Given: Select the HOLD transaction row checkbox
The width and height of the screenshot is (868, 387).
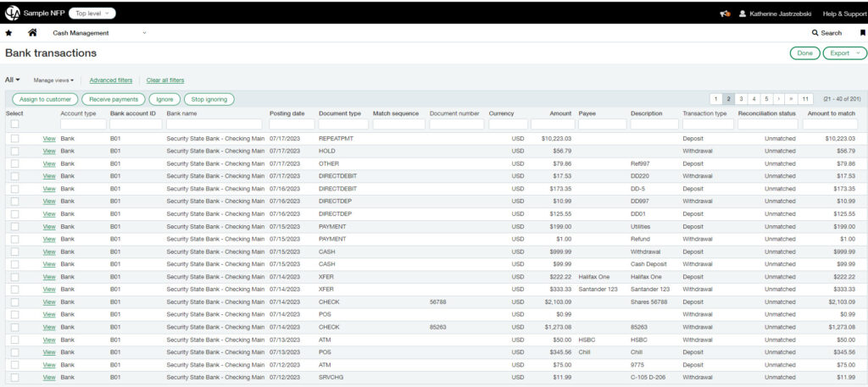Looking at the screenshot, I should pos(14,151).
